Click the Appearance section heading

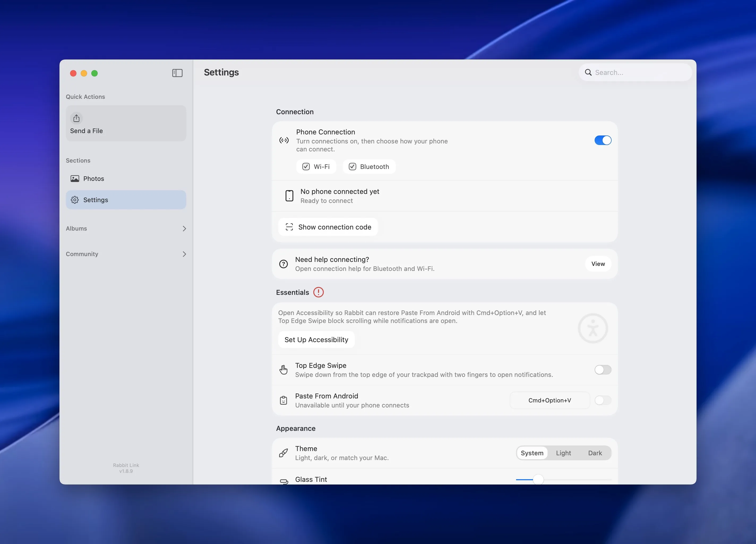(x=296, y=428)
